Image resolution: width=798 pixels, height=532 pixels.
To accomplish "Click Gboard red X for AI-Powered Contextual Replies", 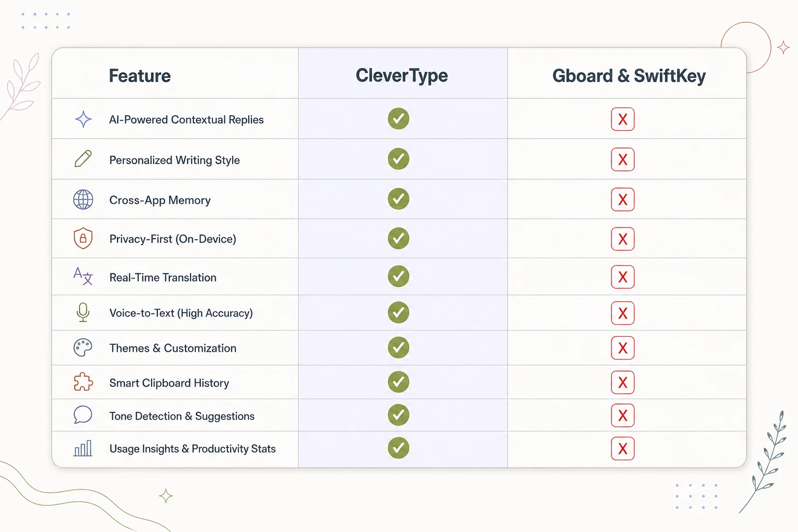I will tap(623, 119).
